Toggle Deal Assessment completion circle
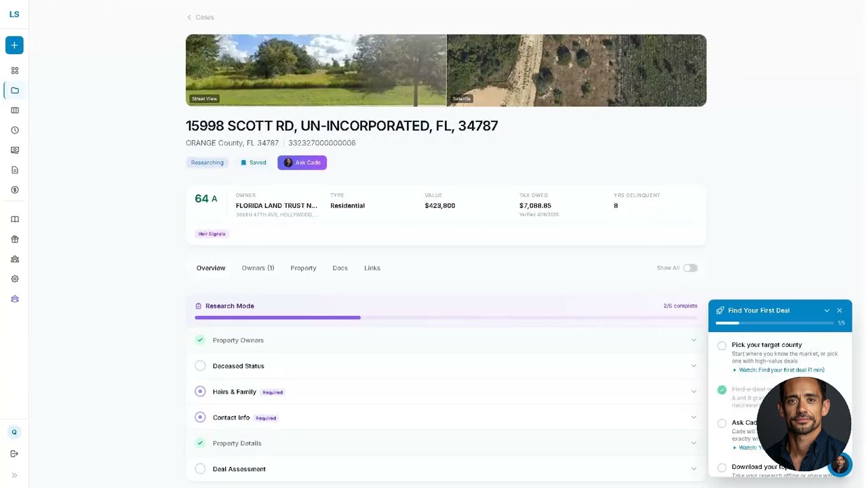The height and width of the screenshot is (488, 868). coord(200,469)
